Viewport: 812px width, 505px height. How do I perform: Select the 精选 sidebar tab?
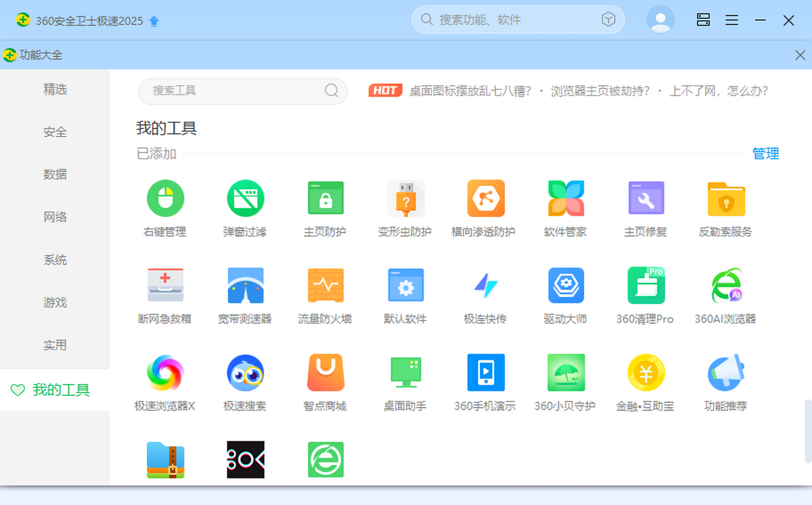55,89
